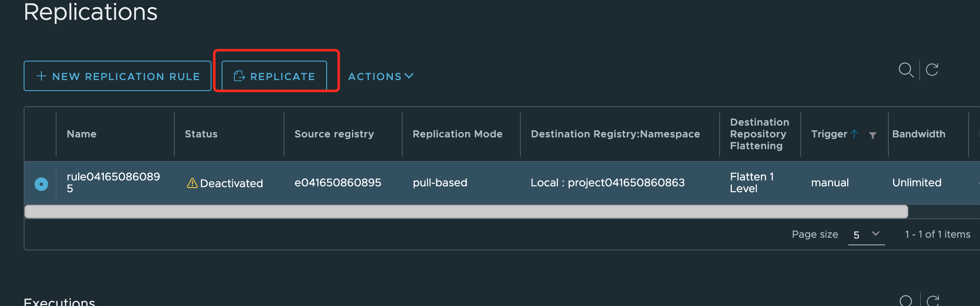Image resolution: width=980 pixels, height=306 pixels.
Task: Click the warning icon next to Deactivated status
Action: pyautogui.click(x=192, y=183)
